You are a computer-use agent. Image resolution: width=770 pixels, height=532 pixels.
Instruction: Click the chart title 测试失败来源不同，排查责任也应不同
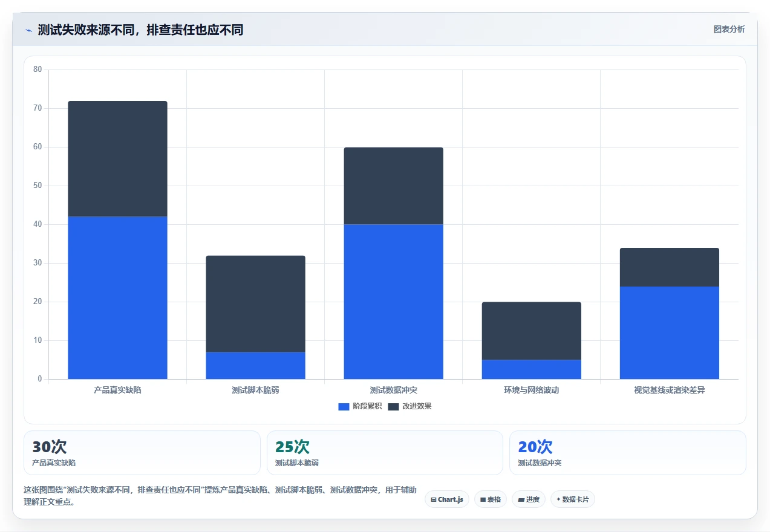pyautogui.click(x=140, y=30)
